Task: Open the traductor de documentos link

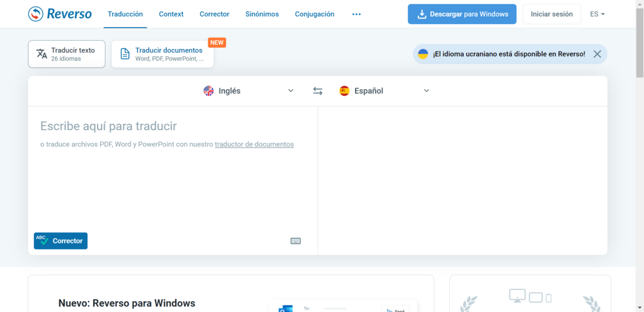Action: [254, 144]
